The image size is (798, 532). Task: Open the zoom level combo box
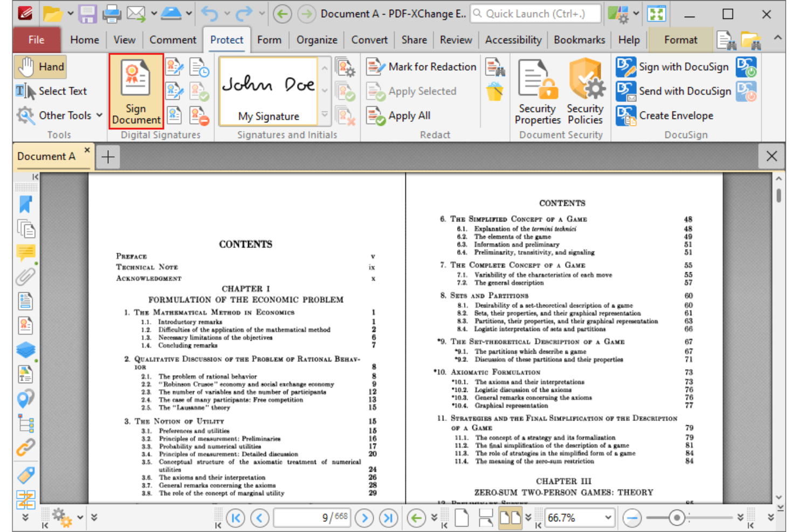[580, 517]
